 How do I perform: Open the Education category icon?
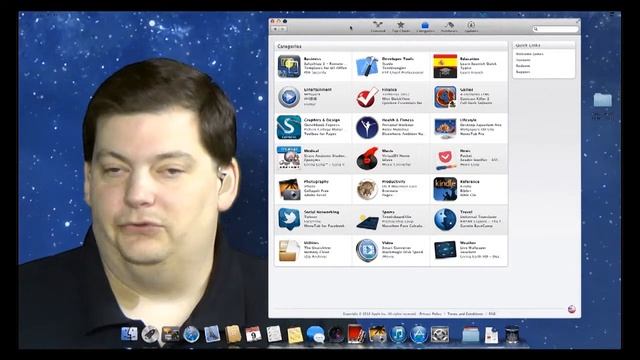tap(445, 66)
